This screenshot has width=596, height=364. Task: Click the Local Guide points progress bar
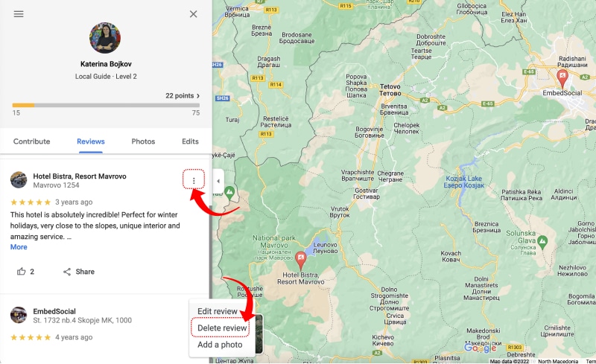click(106, 105)
